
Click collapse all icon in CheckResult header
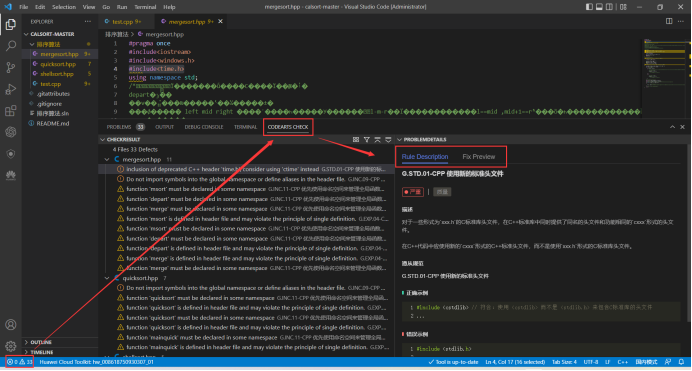click(x=377, y=139)
